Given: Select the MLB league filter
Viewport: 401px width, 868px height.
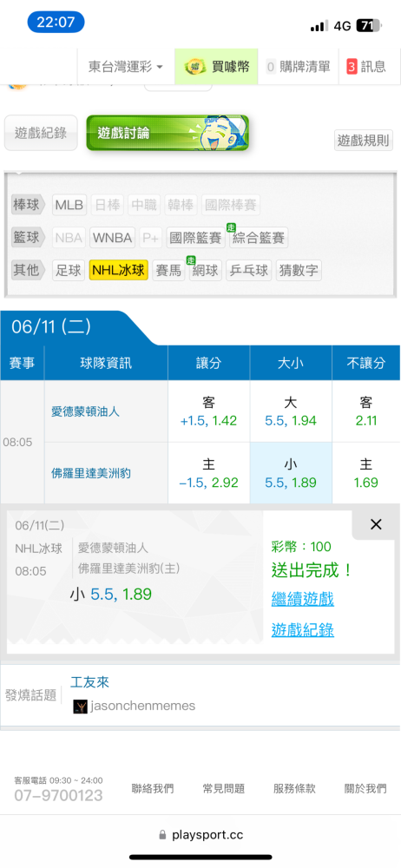Looking at the screenshot, I should click(x=69, y=206).
